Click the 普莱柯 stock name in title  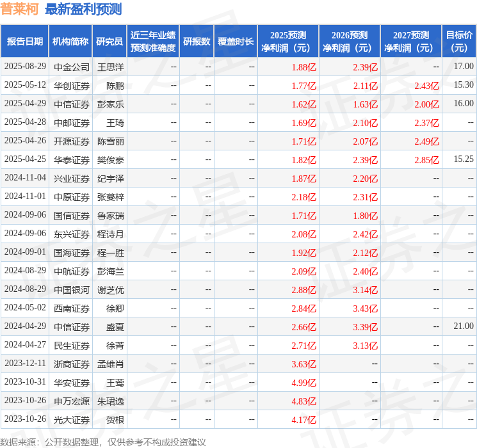tap(20, 9)
